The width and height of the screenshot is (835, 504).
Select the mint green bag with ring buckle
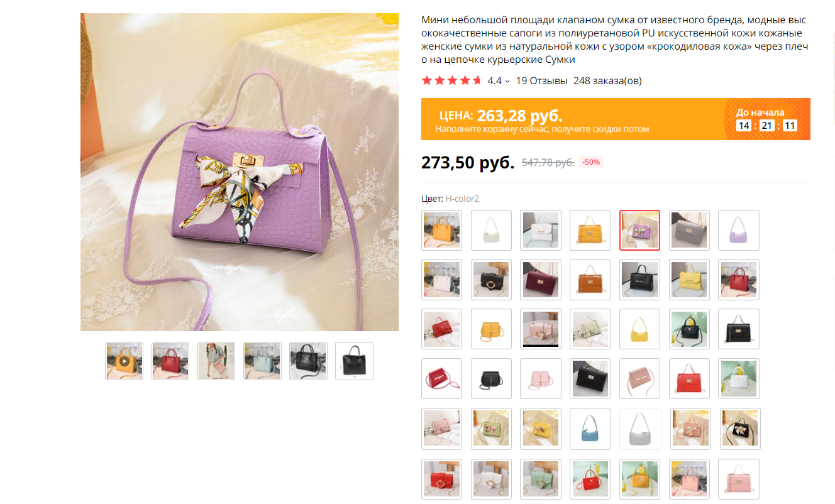coord(541,479)
